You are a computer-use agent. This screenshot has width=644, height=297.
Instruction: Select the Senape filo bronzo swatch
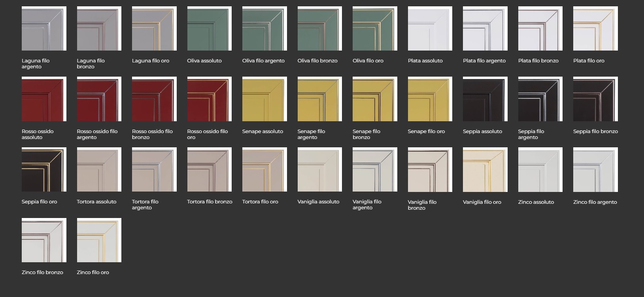tap(375, 99)
